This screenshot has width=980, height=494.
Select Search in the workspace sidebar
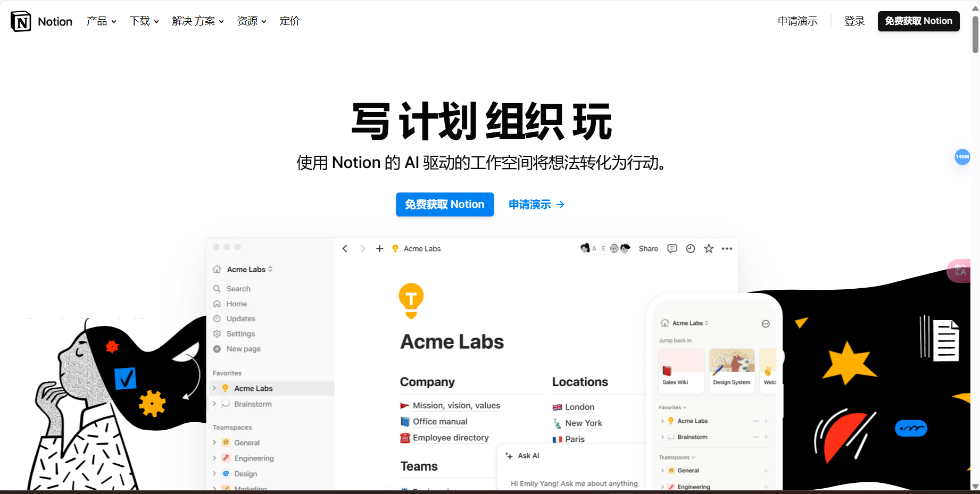coord(238,288)
